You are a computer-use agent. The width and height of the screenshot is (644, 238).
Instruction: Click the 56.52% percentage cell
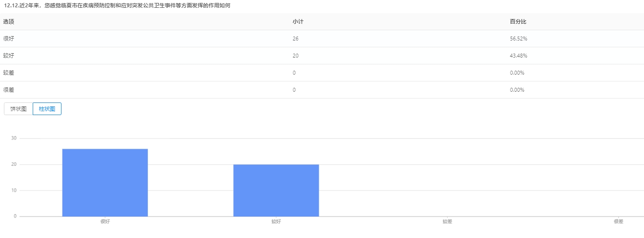coord(518,39)
